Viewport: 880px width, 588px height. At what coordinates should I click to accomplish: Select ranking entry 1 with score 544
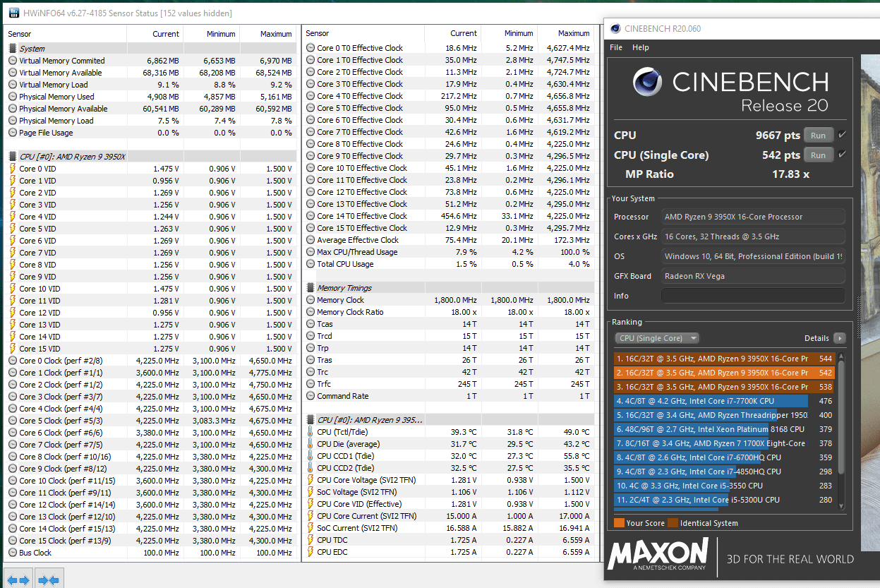(725, 359)
